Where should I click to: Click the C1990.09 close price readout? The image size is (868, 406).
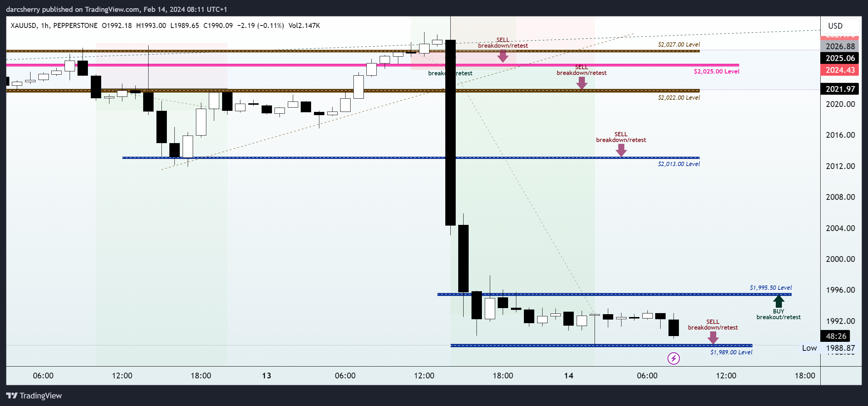(218, 25)
